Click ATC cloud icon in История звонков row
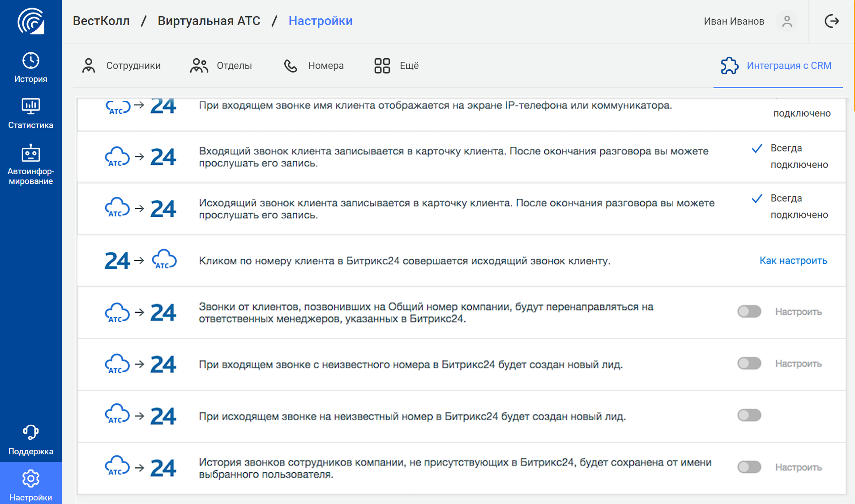 [x=117, y=466]
